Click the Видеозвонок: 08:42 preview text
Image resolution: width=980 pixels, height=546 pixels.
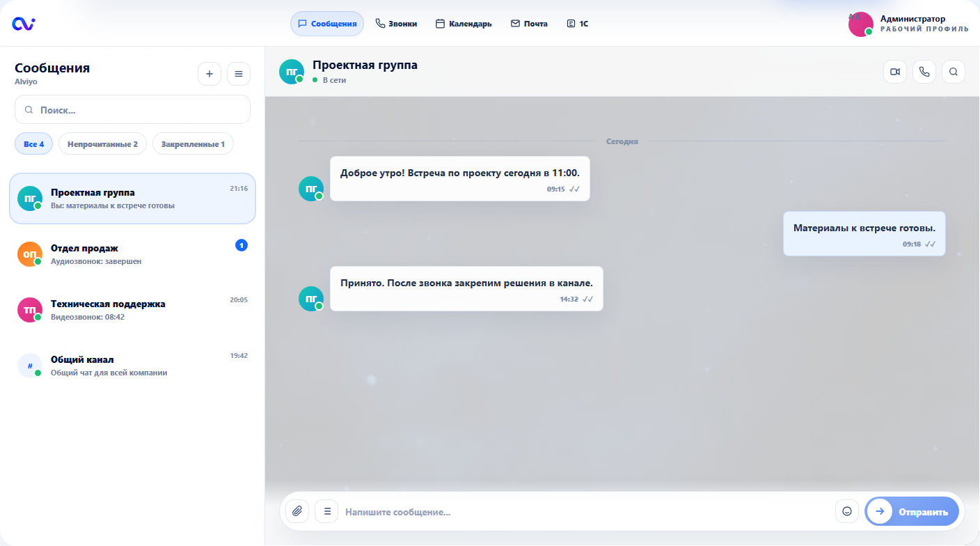pos(88,317)
